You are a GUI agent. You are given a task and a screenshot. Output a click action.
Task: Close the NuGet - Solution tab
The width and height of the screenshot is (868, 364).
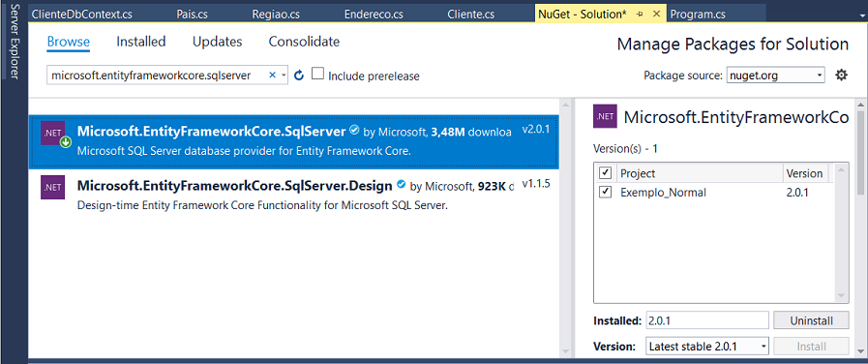[656, 15]
